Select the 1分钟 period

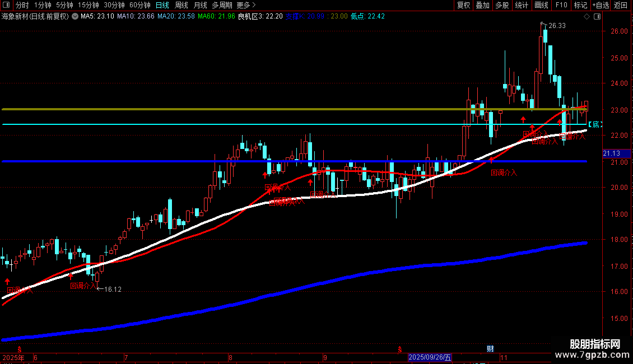coord(43,5)
